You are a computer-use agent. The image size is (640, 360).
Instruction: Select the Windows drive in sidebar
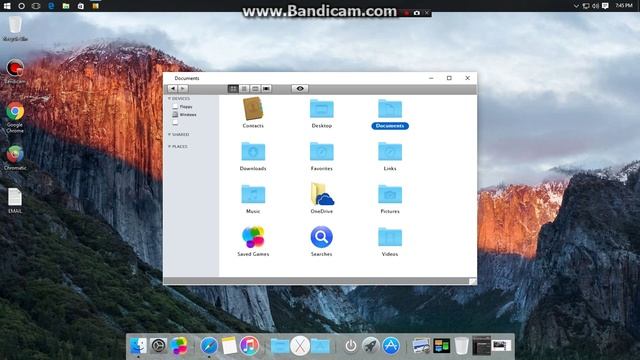(184, 115)
